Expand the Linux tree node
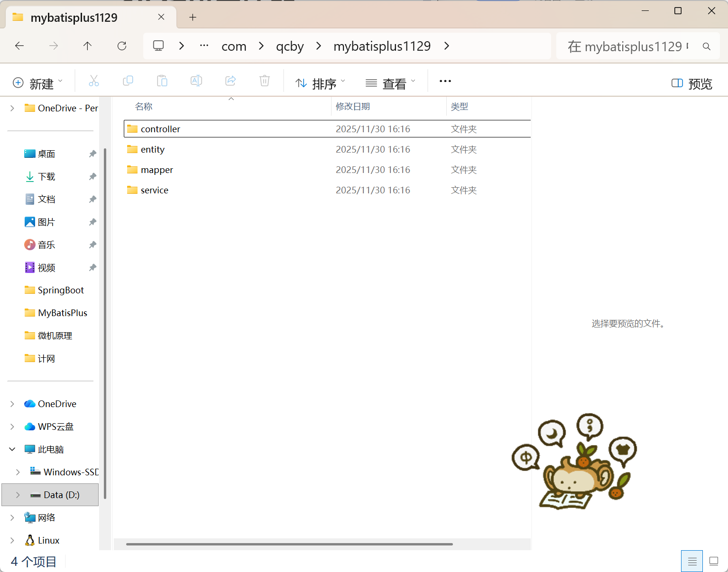The width and height of the screenshot is (728, 572). pos(12,540)
